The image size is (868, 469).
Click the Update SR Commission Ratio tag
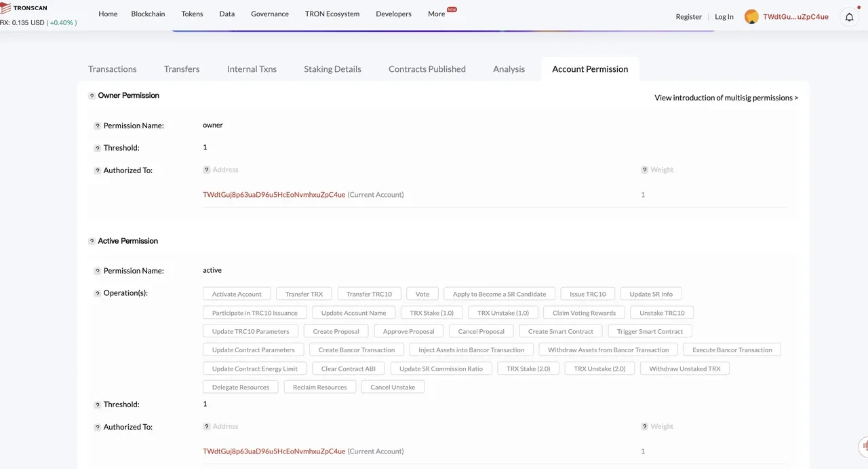[441, 369]
